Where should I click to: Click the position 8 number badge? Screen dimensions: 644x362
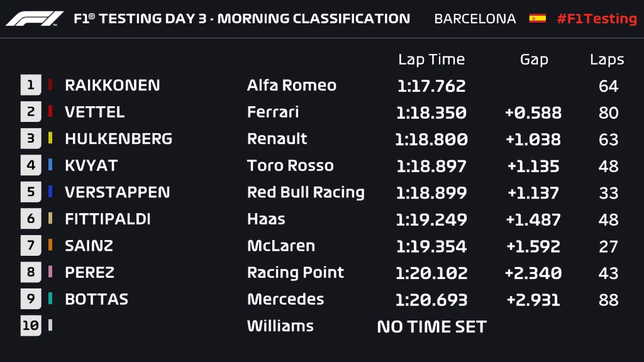(x=30, y=273)
